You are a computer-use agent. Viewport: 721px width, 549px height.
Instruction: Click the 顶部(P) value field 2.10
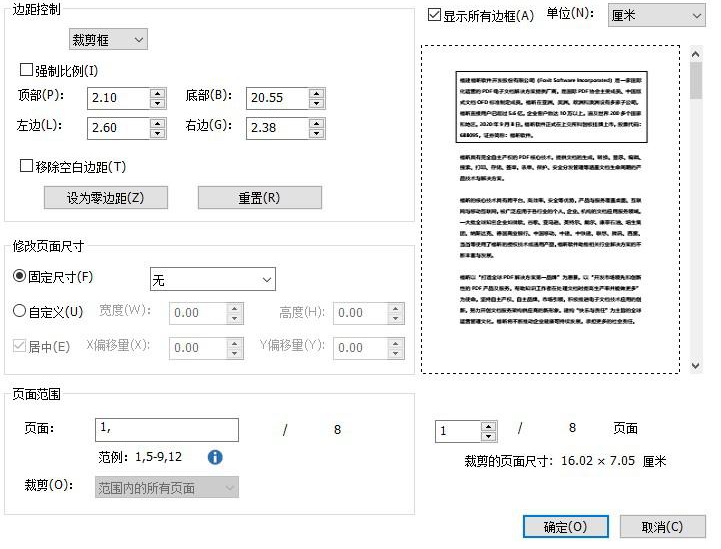(x=119, y=98)
